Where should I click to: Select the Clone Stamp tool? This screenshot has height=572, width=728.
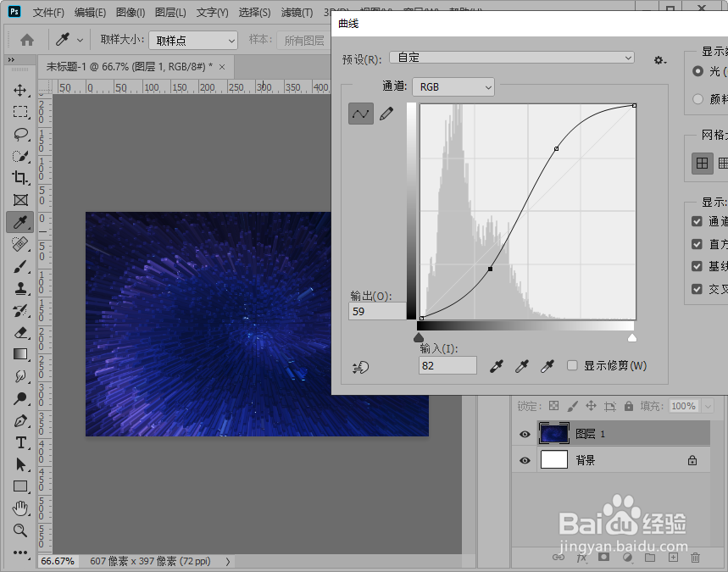20,288
